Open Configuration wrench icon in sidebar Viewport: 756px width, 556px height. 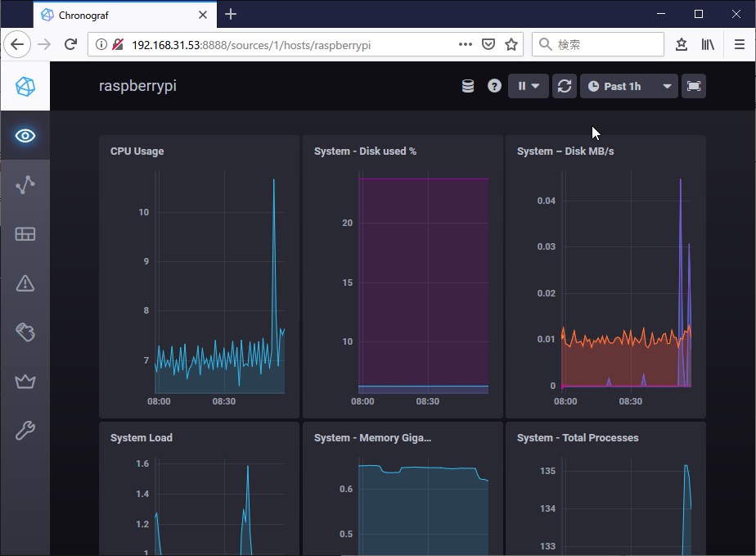(25, 430)
